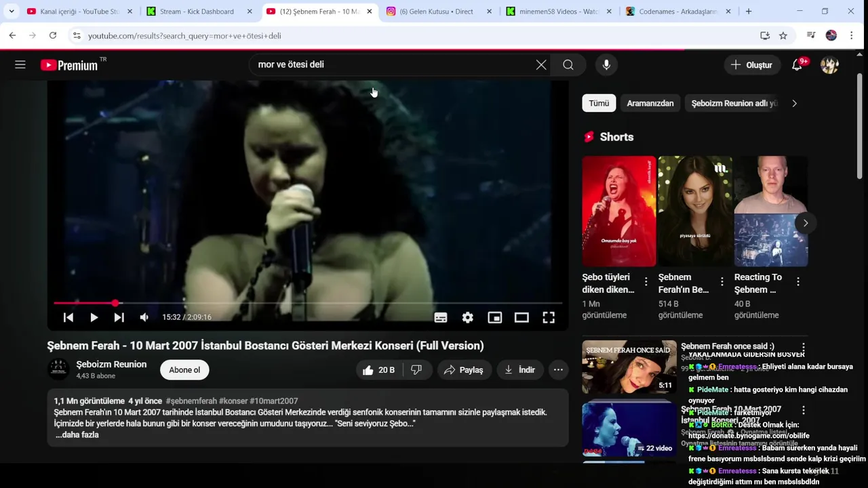Download video with İndir button
Screen dimensions: 868x488
coord(520,370)
